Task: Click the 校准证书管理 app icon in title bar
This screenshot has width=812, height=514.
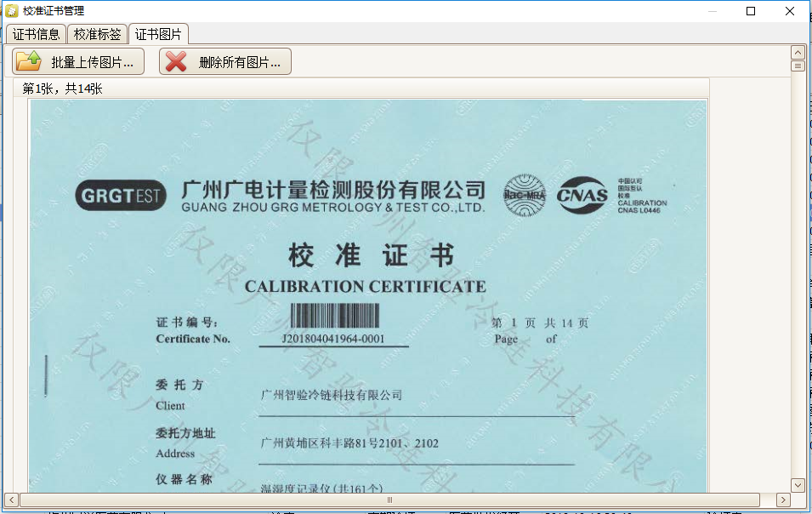Action: pyautogui.click(x=11, y=11)
